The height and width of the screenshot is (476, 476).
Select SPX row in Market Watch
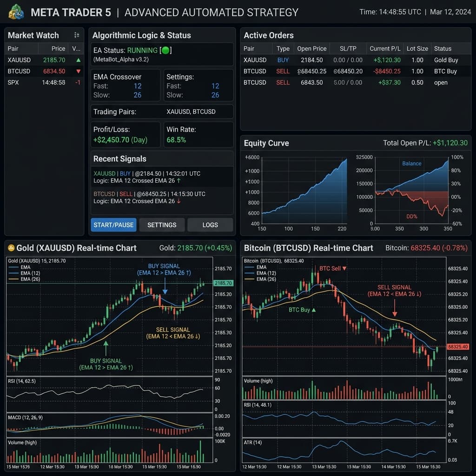point(44,83)
